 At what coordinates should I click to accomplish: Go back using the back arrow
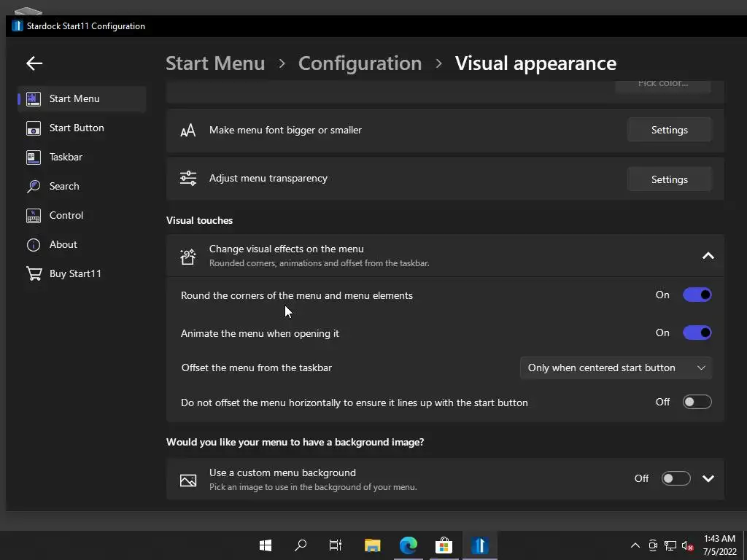click(34, 63)
